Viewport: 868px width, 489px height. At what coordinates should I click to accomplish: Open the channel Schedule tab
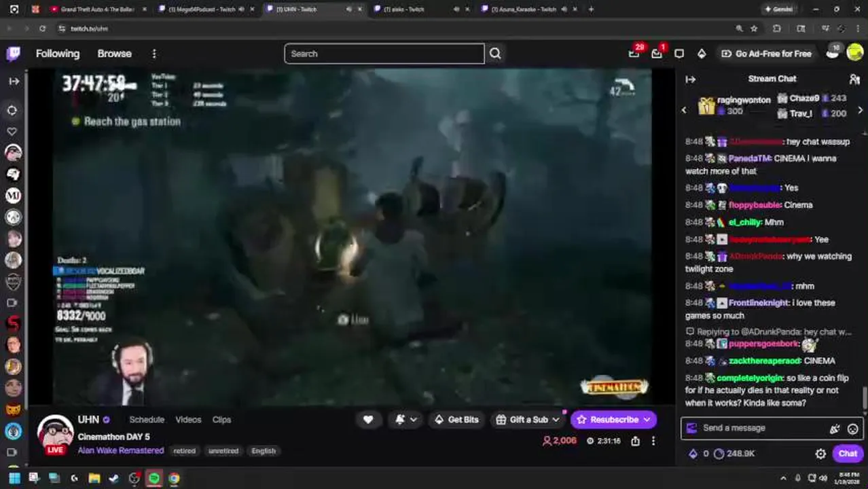coord(147,420)
